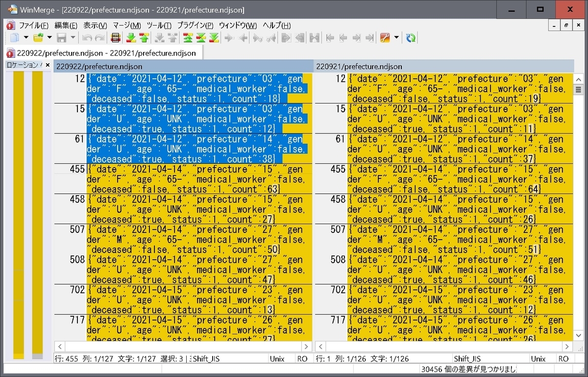Click the Refresh toolbar icon
588x377 pixels.
[x=411, y=38]
